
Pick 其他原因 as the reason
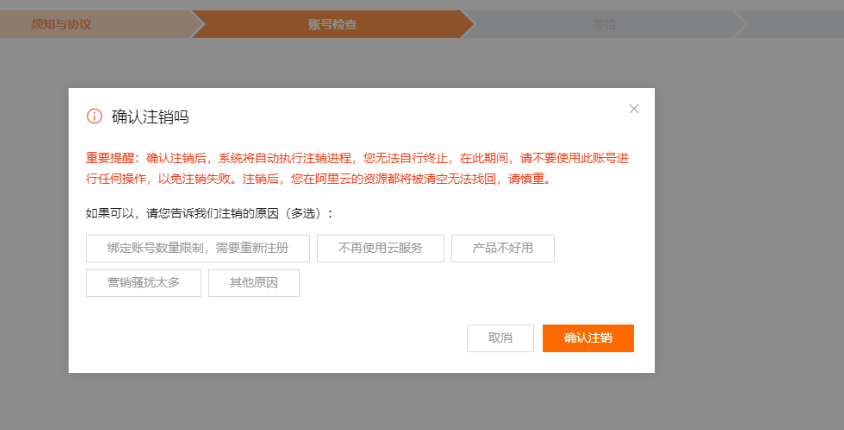click(x=254, y=283)
